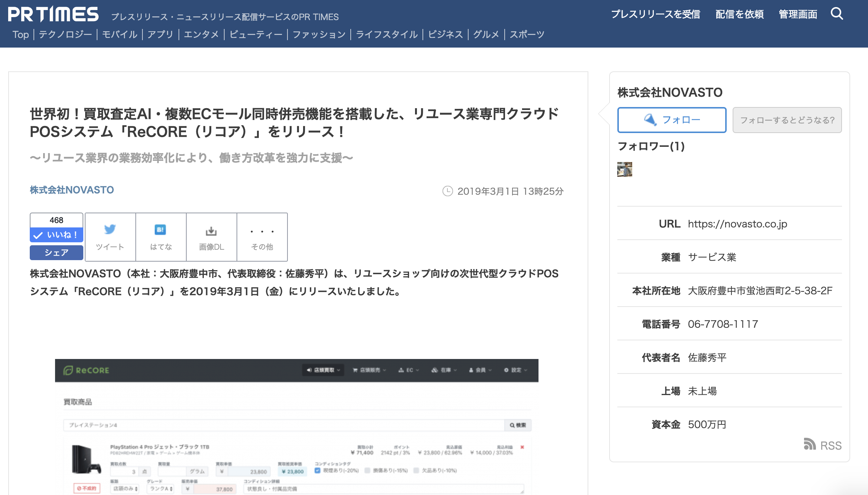Click フォローするとどうなる? button
Screen dimensions: 868x495
coord(787,120)
